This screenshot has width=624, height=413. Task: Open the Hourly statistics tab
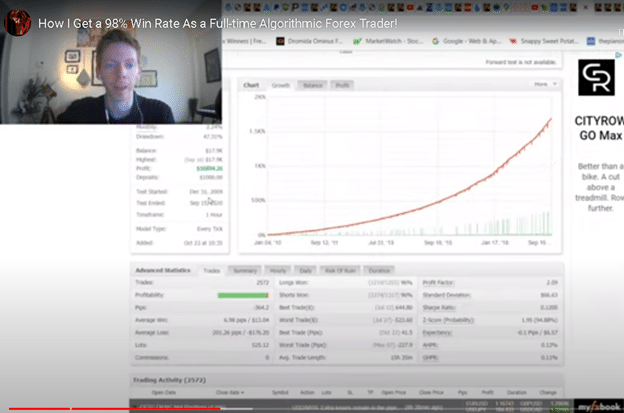278,270
